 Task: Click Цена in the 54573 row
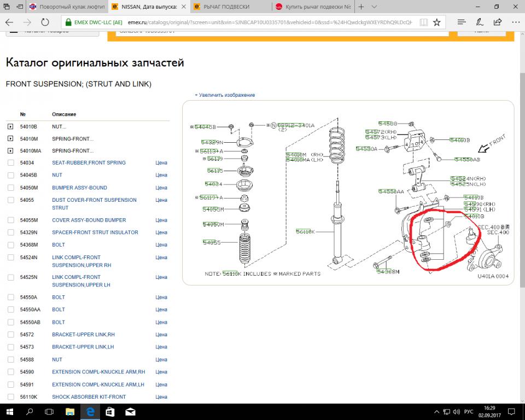[161, 347]
